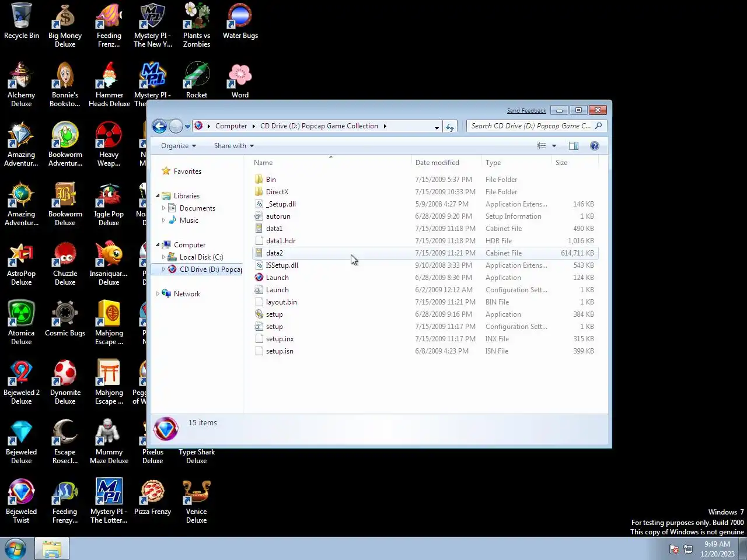Select Dynomite Deluxe desktop icon
Image resolution: width=747 pixels, height=560 pixels.
65,383
